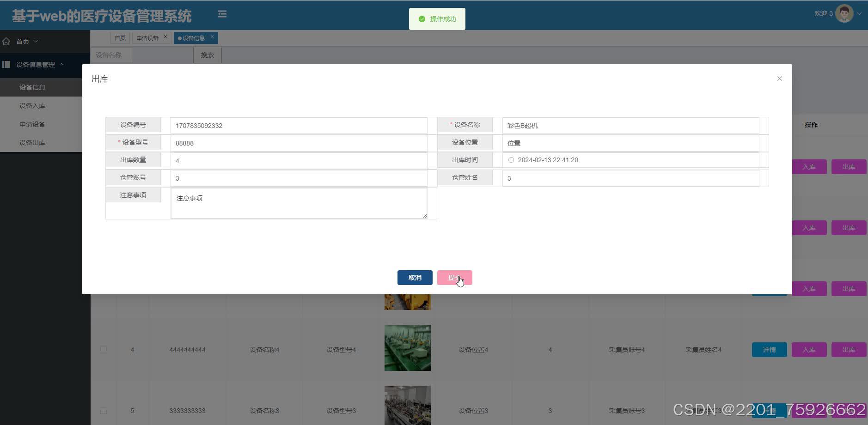Viewport: 868px width, 425px height.
Task: Click the cell 采集员姓名4
Action: [x=703, y=350]
